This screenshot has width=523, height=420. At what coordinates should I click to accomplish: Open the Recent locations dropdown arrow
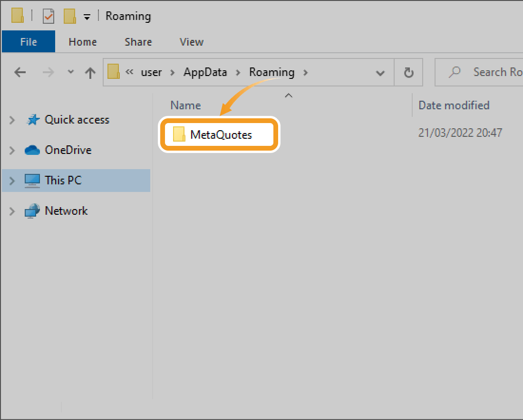click(x=71, y=72)
